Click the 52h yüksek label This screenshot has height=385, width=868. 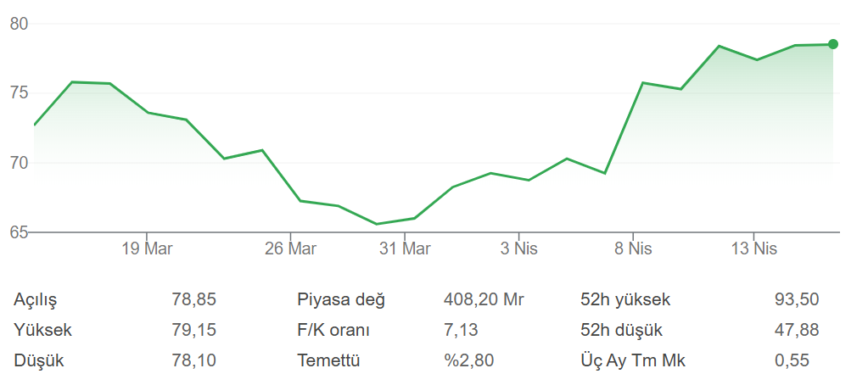625,299
